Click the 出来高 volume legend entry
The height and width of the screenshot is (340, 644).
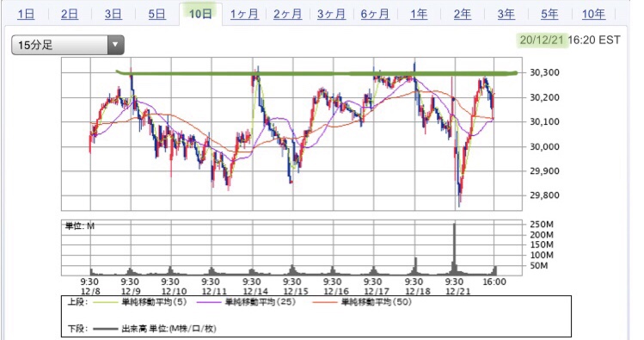(169, 329)
